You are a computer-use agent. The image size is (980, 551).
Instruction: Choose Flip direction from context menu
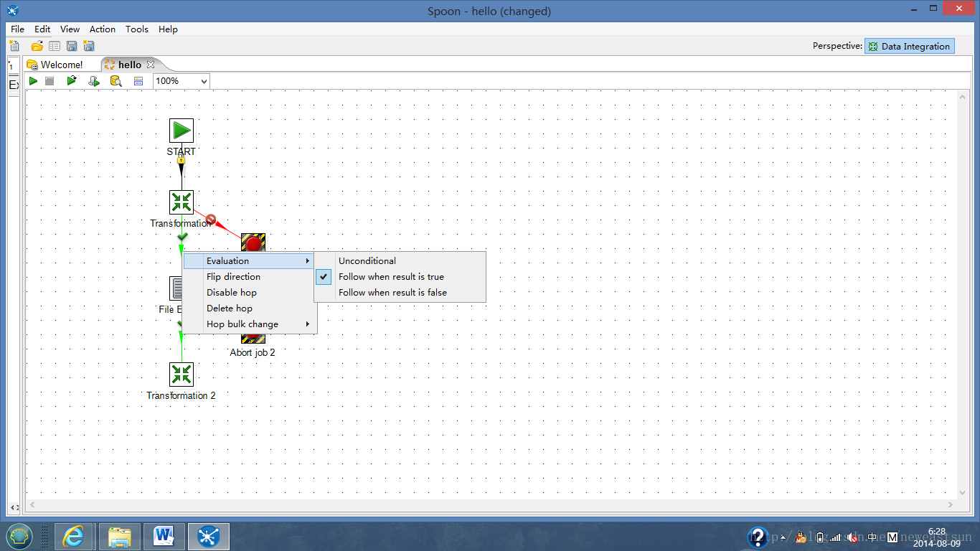tap(249, 277)
